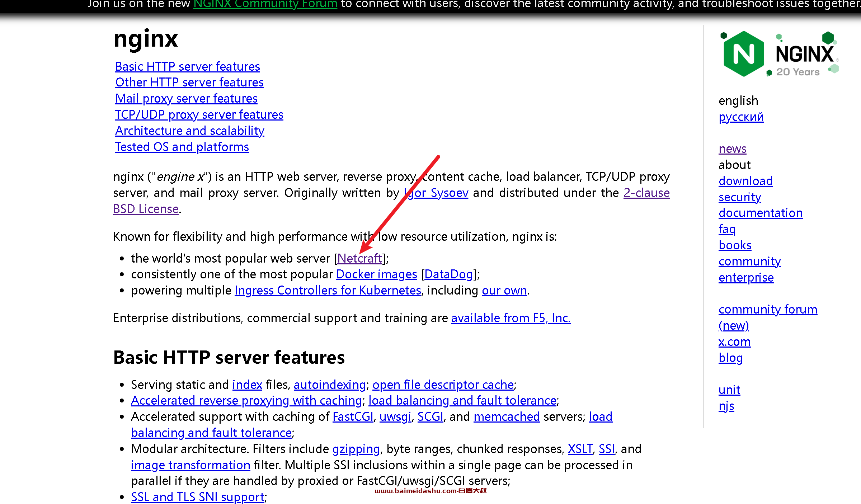The image size is (861, 504).
Task: Open 'open file descriptor cache' link
Action: coord(443,385)
